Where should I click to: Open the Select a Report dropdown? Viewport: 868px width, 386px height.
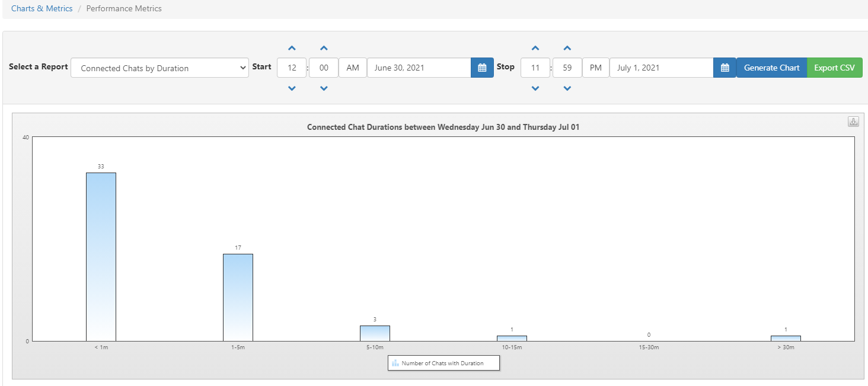tap(159, 68)
